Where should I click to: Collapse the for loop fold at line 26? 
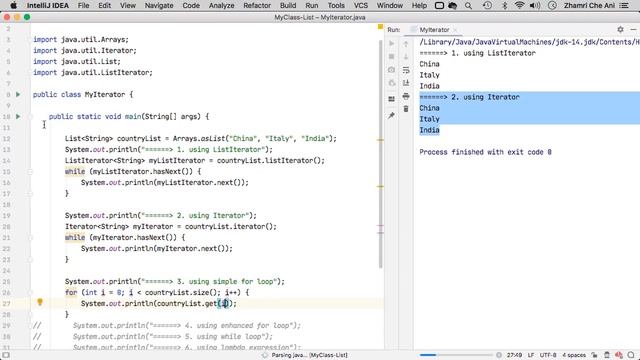point(30,292)
